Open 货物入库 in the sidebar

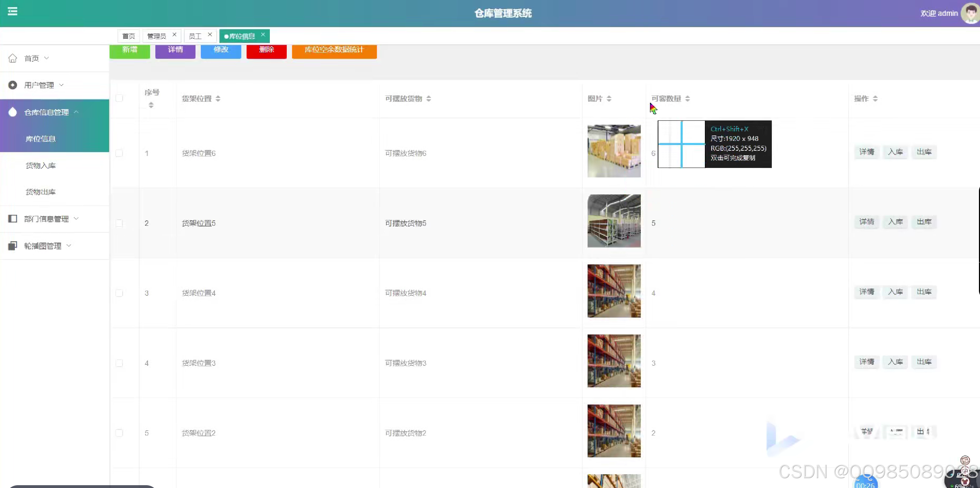(x=41, y=165)
